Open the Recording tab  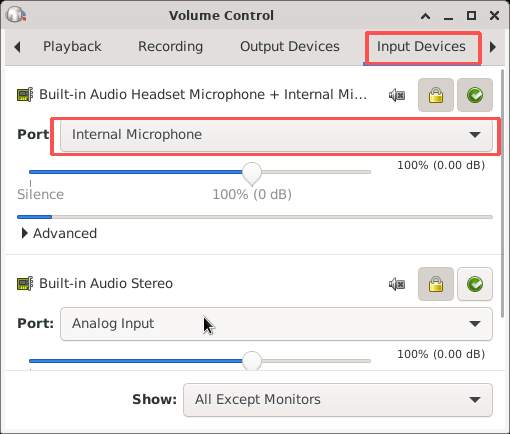coord(170,47)
